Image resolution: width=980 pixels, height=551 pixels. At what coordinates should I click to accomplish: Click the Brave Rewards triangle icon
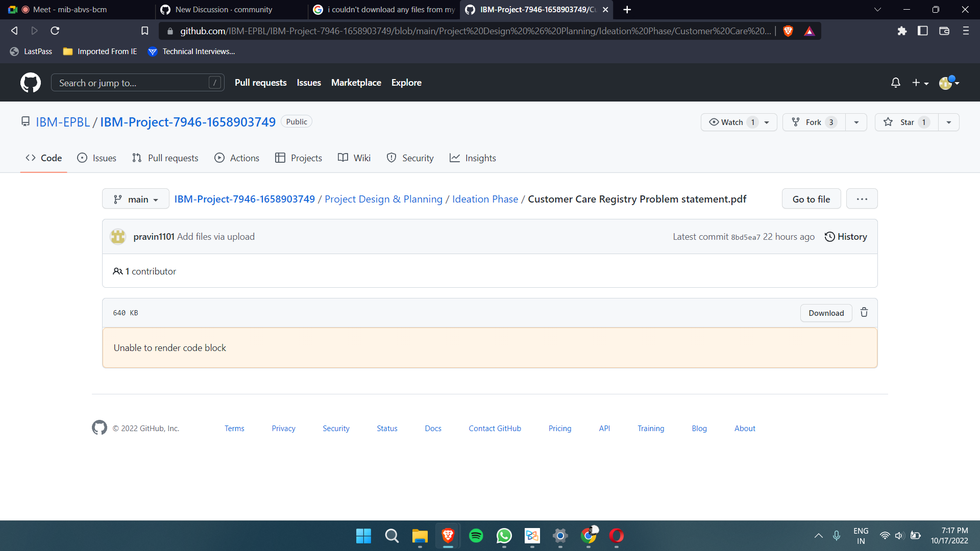[x=810, y=31]
